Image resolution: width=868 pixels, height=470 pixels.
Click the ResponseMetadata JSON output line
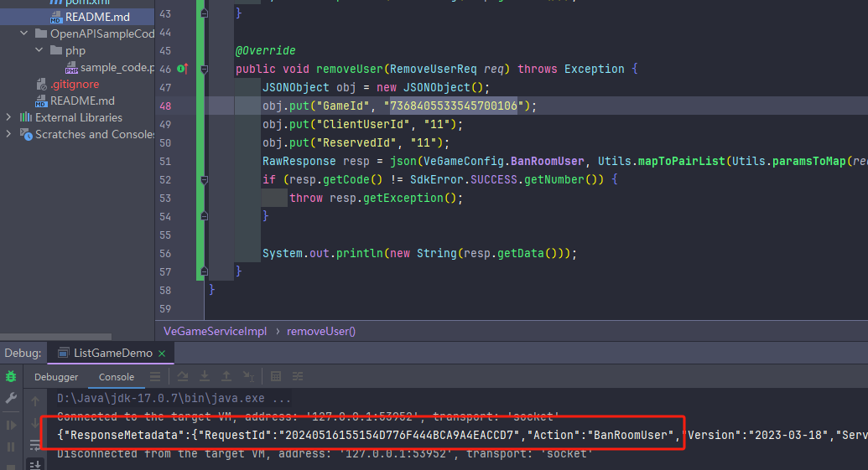462,435
